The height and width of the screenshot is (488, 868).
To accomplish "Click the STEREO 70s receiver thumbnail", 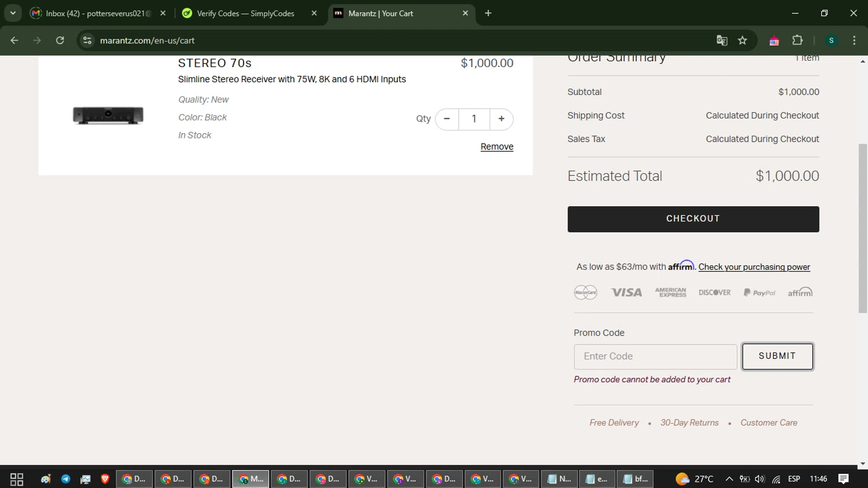I will pyautogui.click(x=108, y=115).
